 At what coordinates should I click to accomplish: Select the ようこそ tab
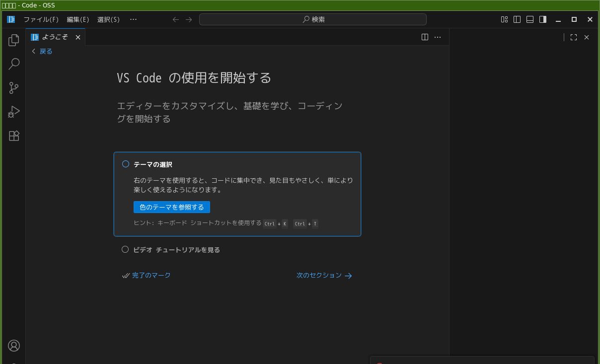[56, 37]
